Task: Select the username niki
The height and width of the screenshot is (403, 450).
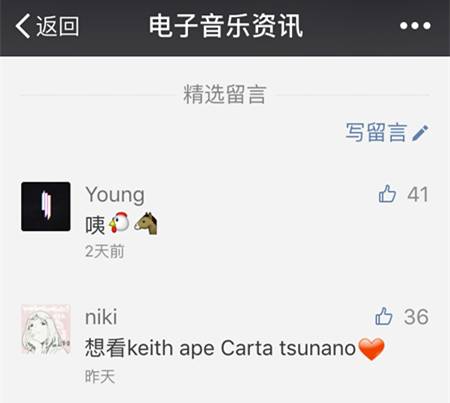Action: point(101,317)
